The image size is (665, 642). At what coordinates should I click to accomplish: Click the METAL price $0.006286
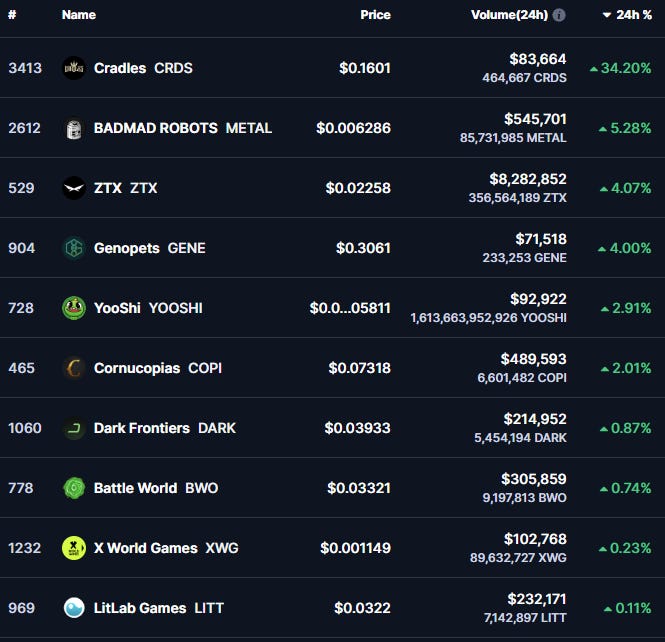(x=353, y=128)
